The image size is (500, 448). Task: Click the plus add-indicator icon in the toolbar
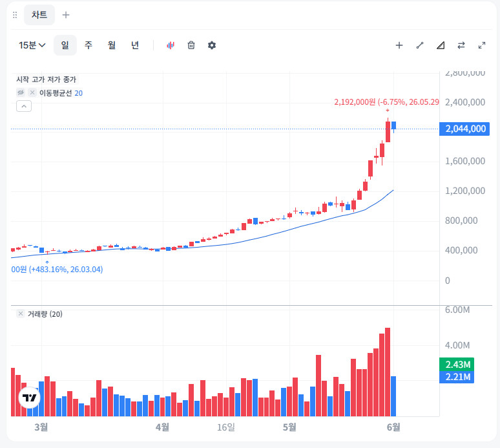pyautogui.click(x=399, y=45)
